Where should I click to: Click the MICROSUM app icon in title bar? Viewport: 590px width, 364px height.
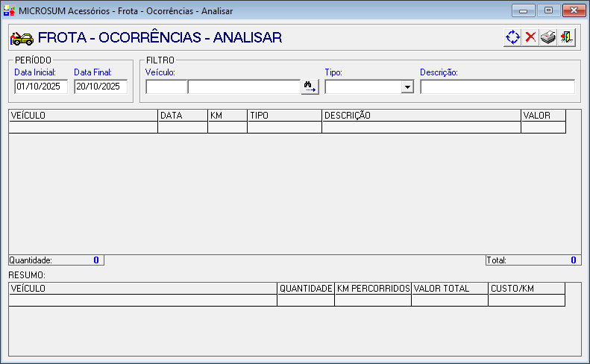coord(9,10)
